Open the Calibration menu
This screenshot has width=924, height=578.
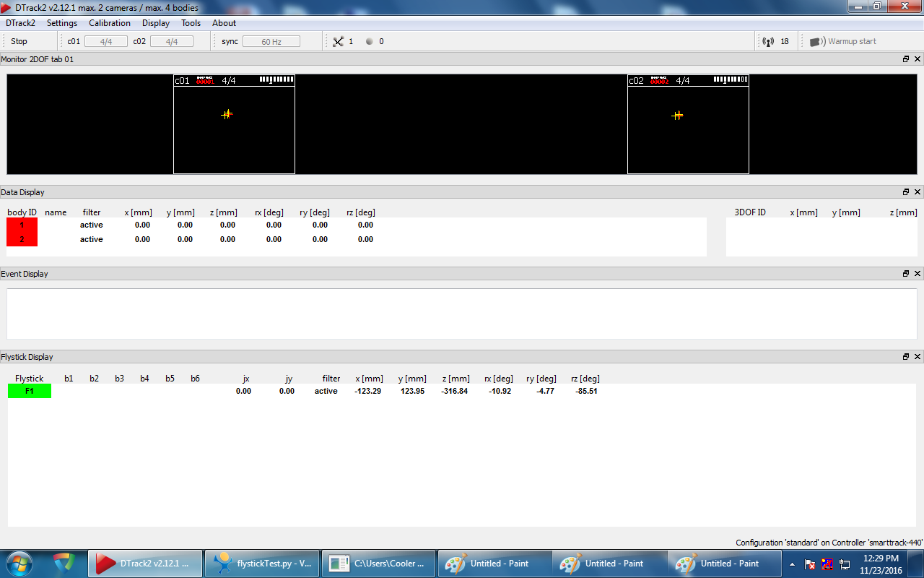click(x=110, y=23)
